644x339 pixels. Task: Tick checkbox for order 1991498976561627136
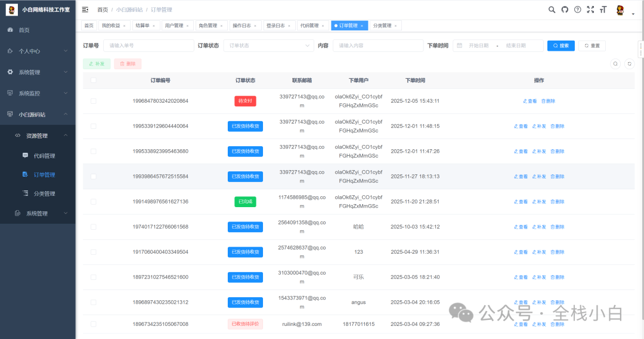pyautogui.click(x=93, y=202)
